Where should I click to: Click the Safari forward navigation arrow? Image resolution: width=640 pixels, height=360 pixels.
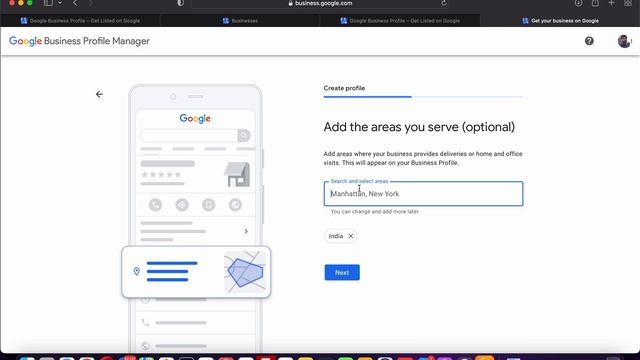coord(91,3)
